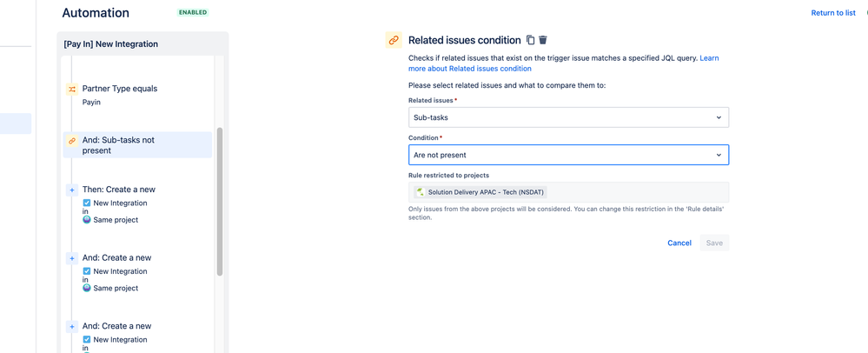
Task: Click the rule component list scrollbar
Action: [x=220, y=200]
